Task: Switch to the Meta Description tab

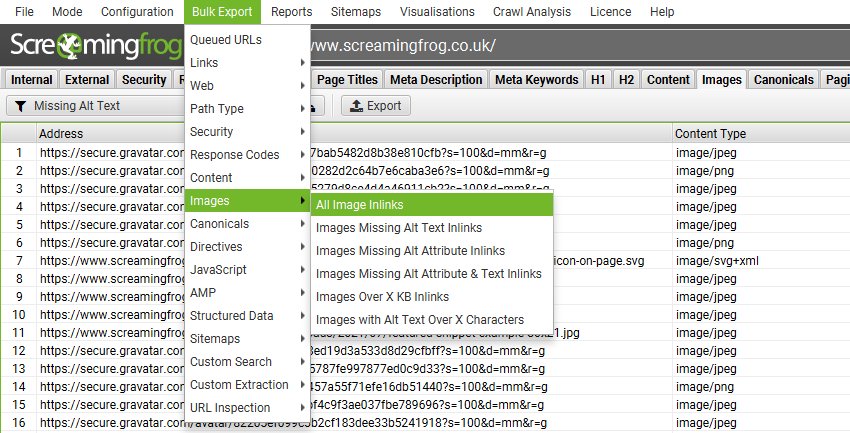Action: click(436, 80)
